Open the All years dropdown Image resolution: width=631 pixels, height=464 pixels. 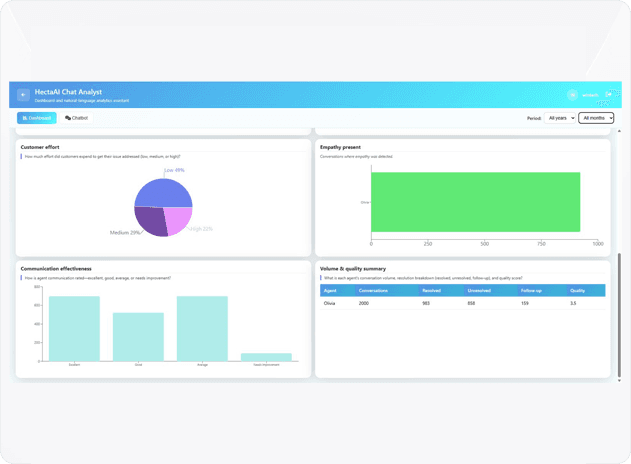click(560, 118)
